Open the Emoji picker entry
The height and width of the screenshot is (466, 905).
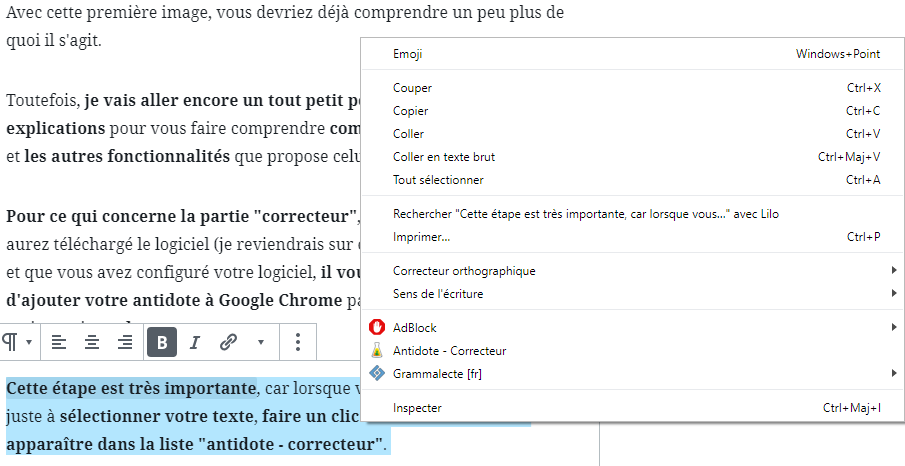coord(408,54)
